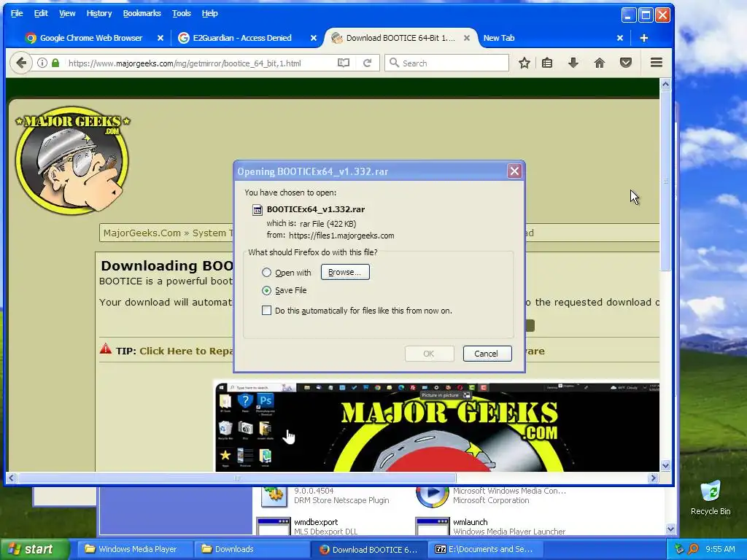This screenshot has height=560, width=747.
Task: Click the red TIP warning triangle icon
Action: [x=106, y=349]
